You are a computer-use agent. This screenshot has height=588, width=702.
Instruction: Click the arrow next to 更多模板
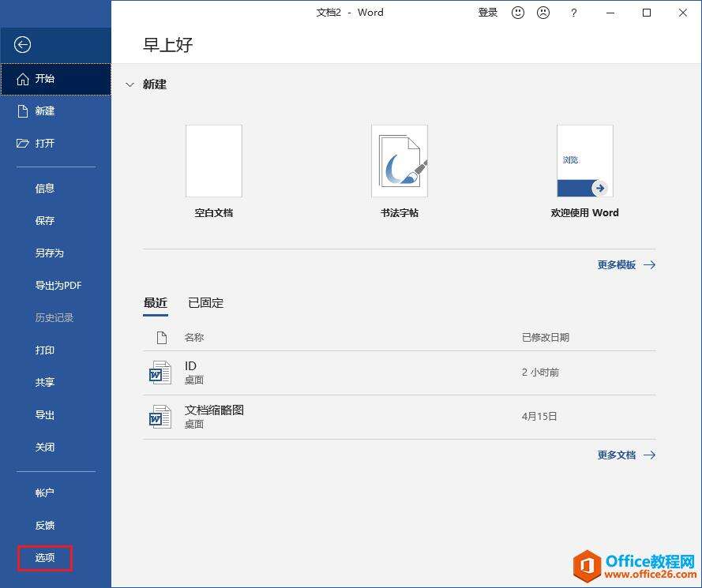coord(649,265)
